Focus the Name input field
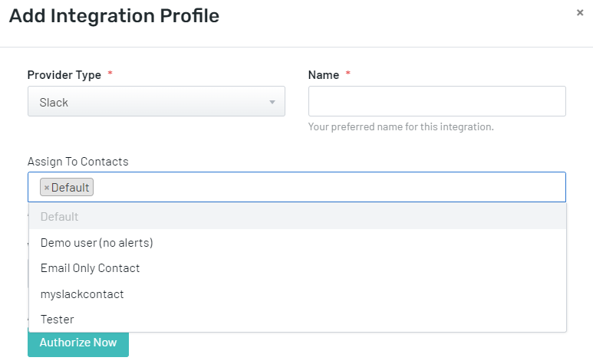Screen dimensions: 593x364 pyautogui.click(x=437, y=101)
